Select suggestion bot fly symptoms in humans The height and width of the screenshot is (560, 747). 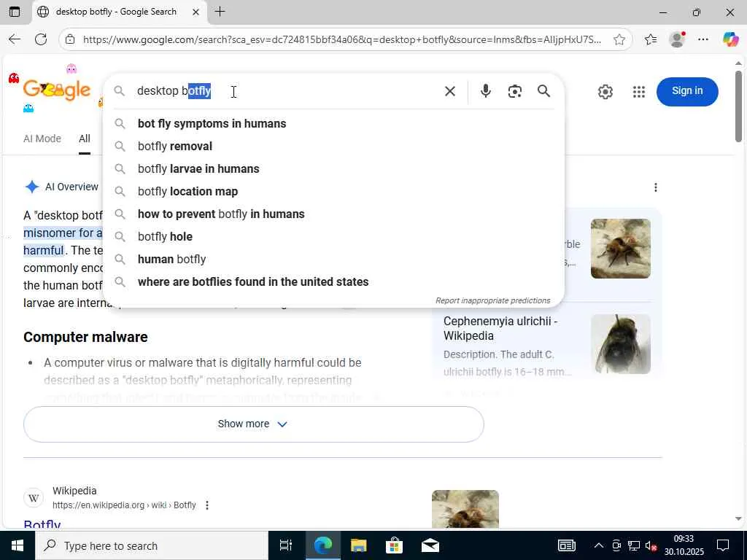(333, 124)
